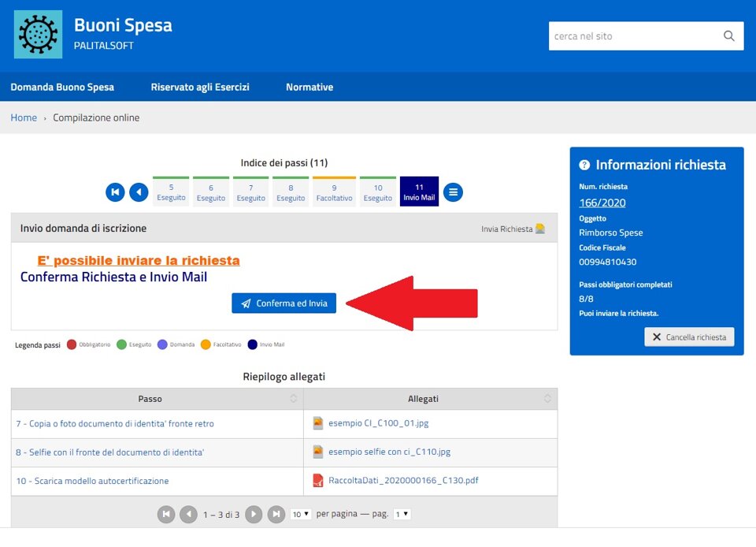
Task: Open the page number dropdown
Action: [402, 514]
